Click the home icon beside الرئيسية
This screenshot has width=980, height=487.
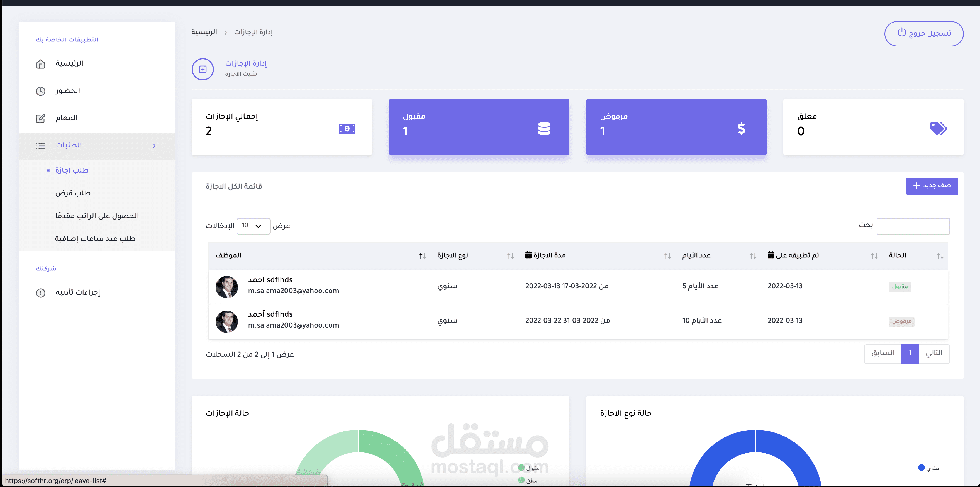pos(40,64)
